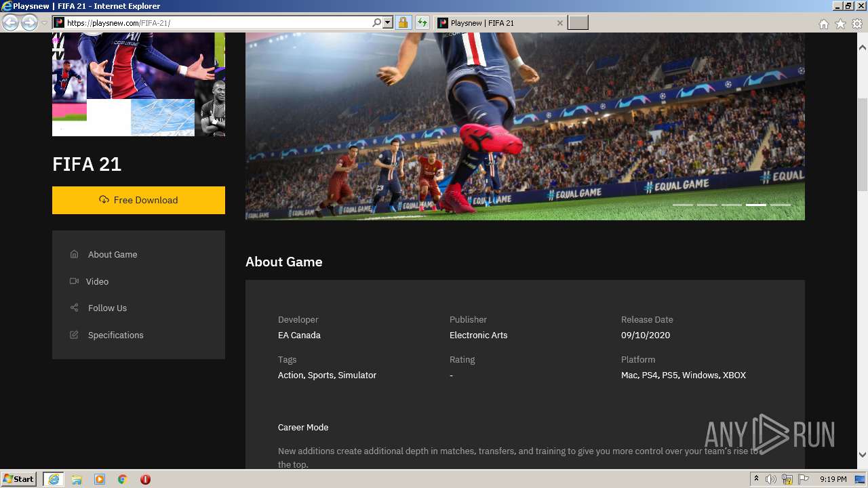Show hidden tray icons arrow
This screenshot has height=488, width=868.
756,479
